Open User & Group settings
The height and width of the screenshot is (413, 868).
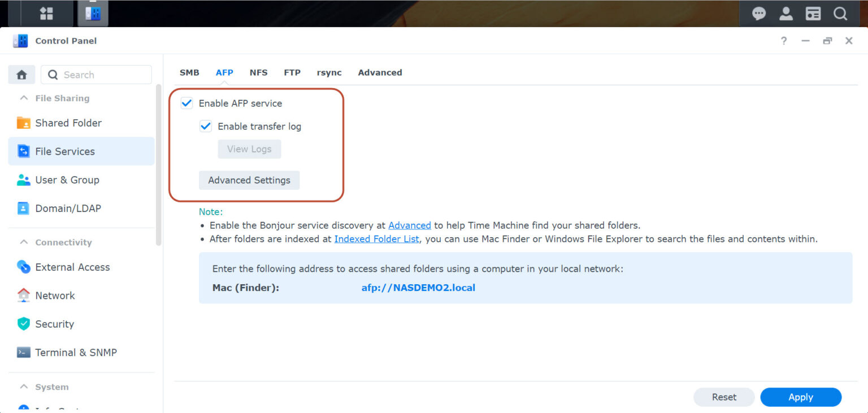(66, 180)
